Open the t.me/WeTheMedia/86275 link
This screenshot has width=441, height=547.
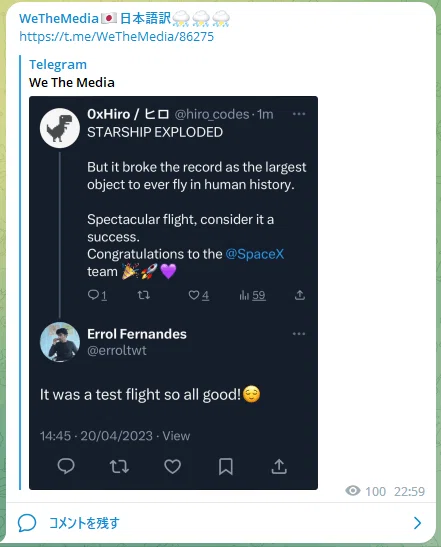117,37
